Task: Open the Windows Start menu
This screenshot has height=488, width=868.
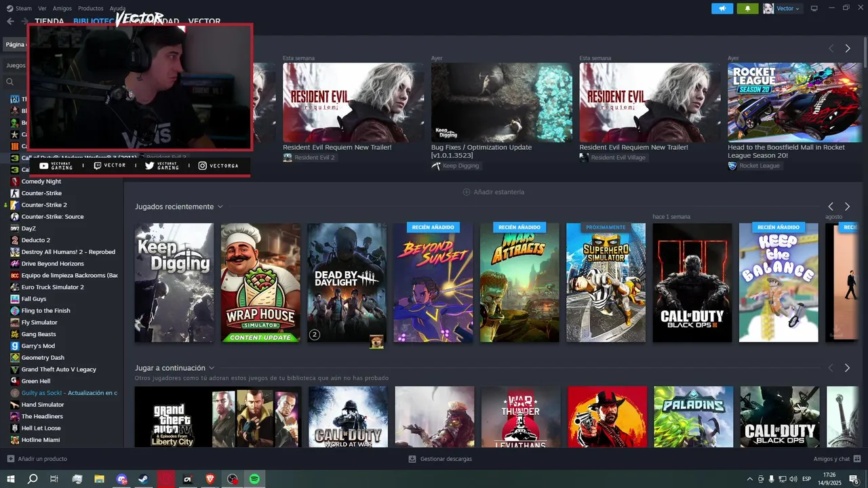Action: [x=10, y=479]
